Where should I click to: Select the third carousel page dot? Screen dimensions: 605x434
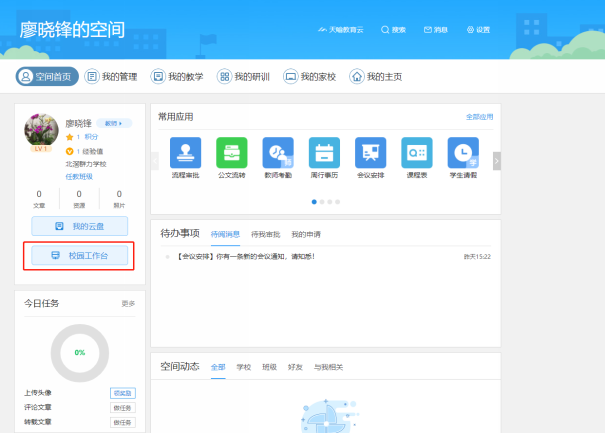pyautogui.click(x=330, y=202)
